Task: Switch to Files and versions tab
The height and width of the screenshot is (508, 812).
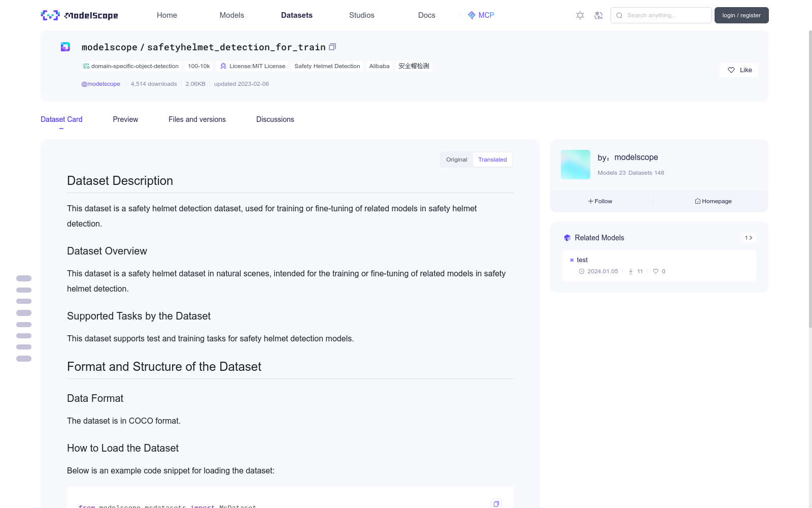Action: point(197,119)
